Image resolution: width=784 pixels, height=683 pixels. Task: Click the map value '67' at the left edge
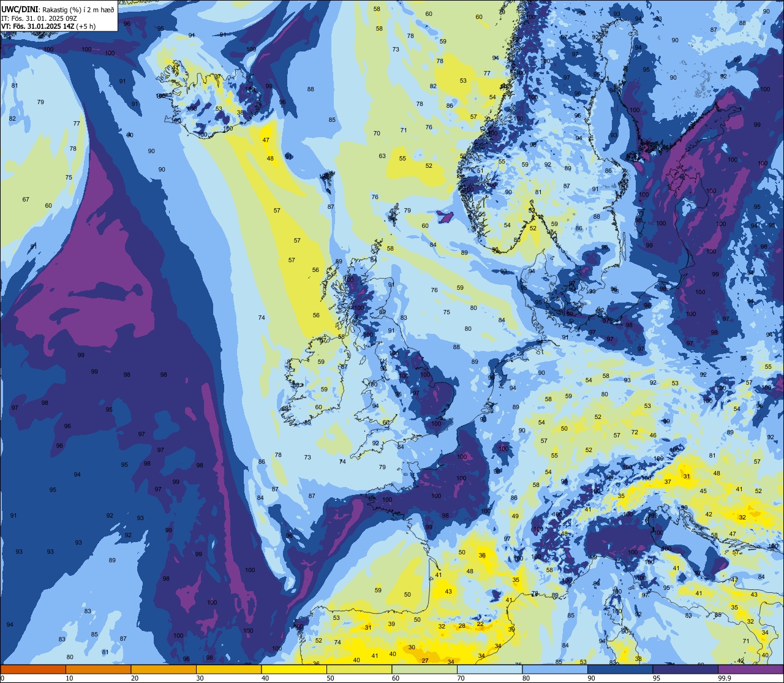(26, 200)
